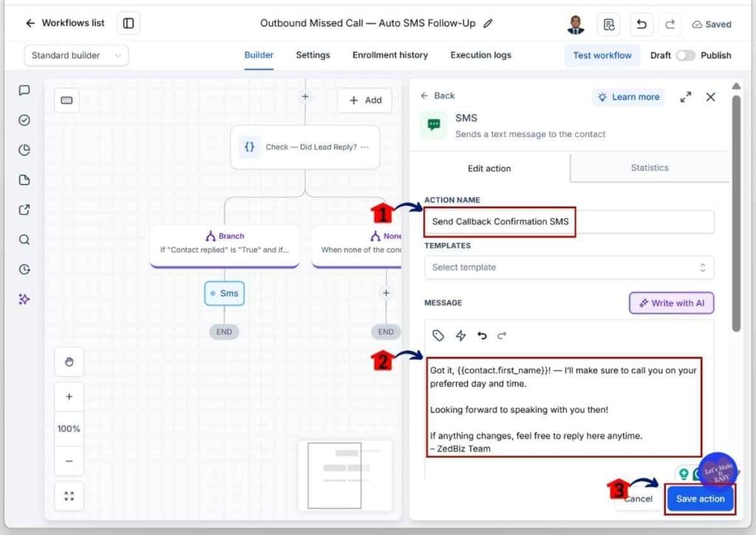Toggle the sidebar panel icon near Workflows list
Image resolution: width=756 pixels, height=535 pixels.
[x=128, y=23]
